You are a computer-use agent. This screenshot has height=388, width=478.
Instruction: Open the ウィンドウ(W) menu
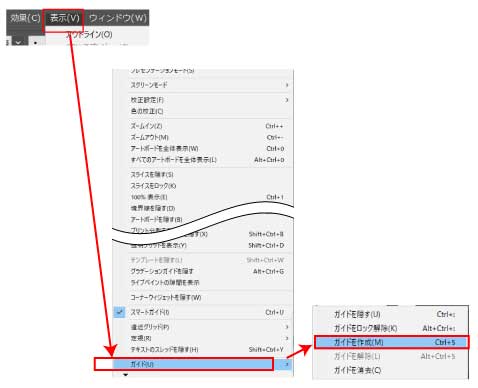(118, 18)
